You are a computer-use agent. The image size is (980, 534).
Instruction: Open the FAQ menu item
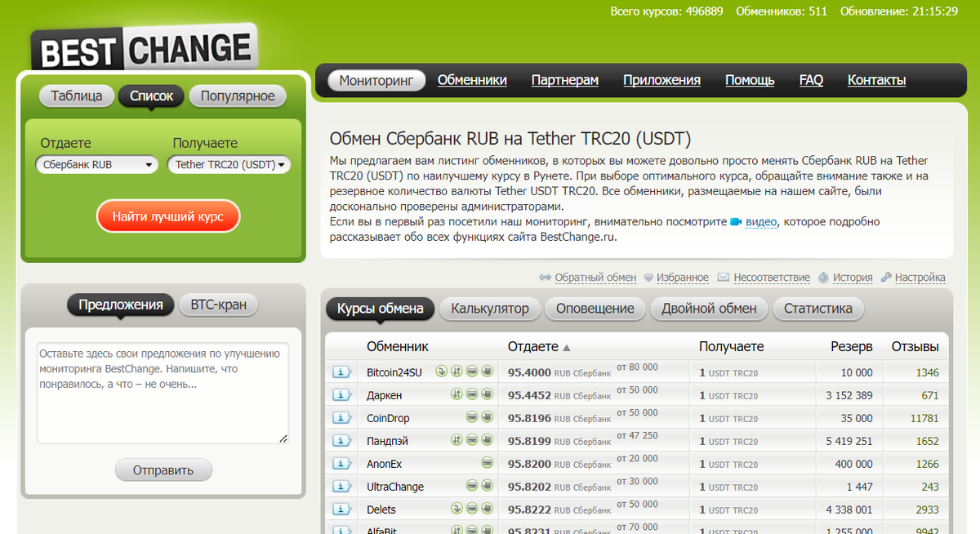[811, 80]
